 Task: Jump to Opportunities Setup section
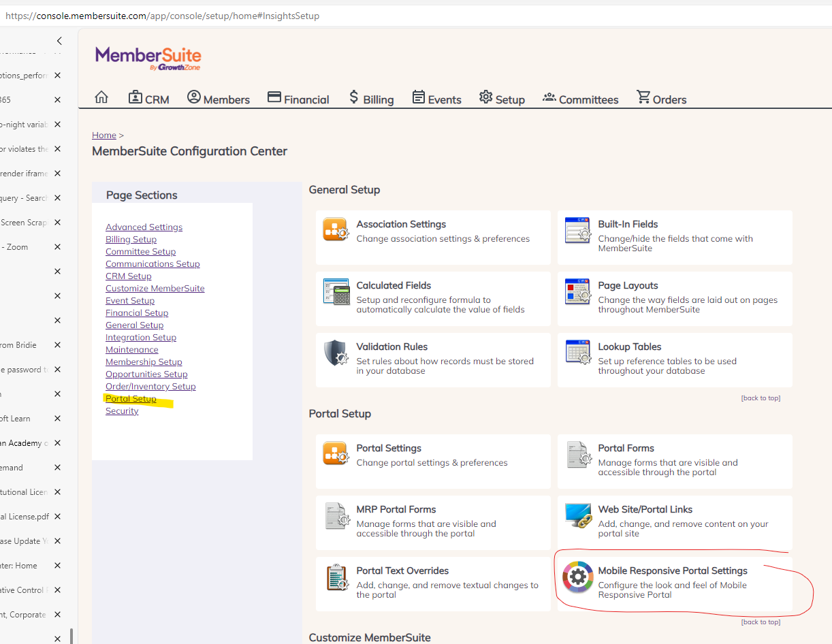(x=146, y=374)
